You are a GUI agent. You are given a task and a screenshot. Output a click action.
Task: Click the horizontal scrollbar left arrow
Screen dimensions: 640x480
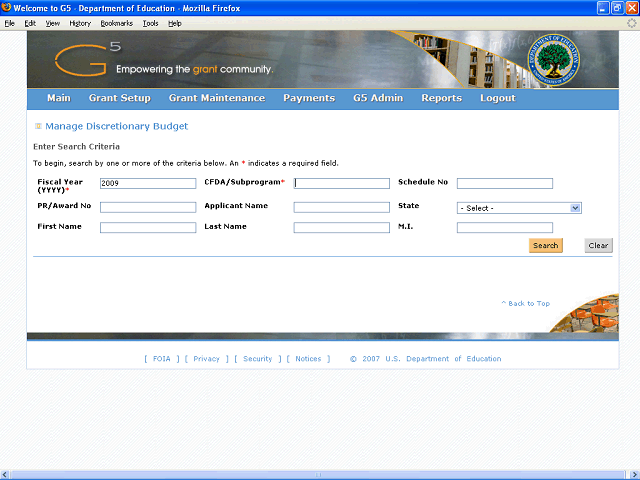tap(5, 475)
